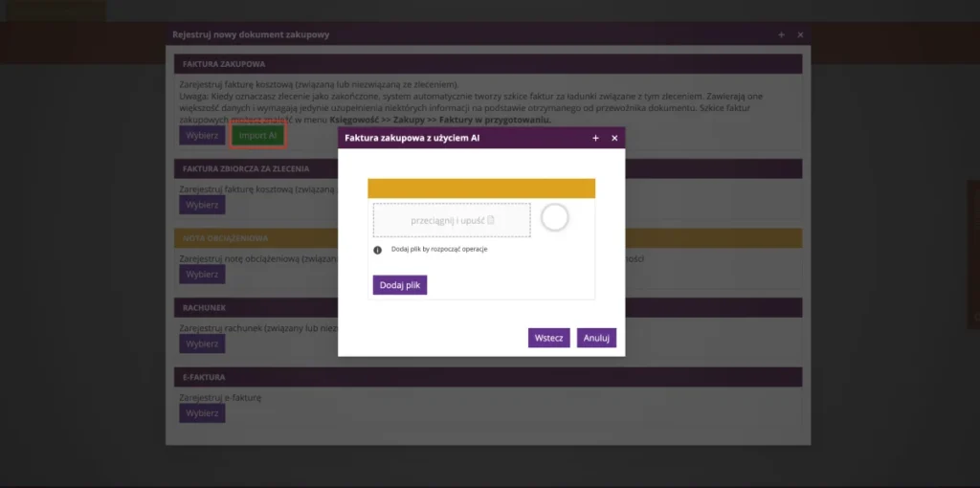This screenshot has width=980, height=488.
Task: Choose Wybierz under Rachunek section
Action: pos(202,344)
